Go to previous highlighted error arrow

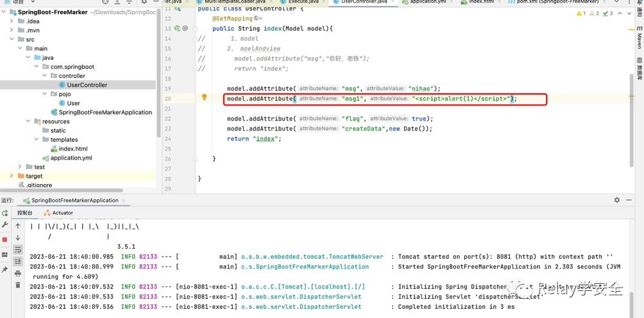(621, 14)
